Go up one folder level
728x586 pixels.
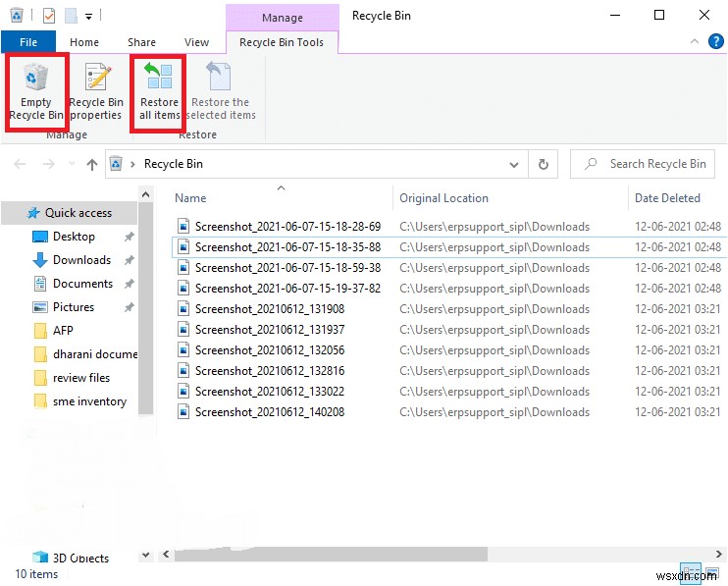pos(92,164)
